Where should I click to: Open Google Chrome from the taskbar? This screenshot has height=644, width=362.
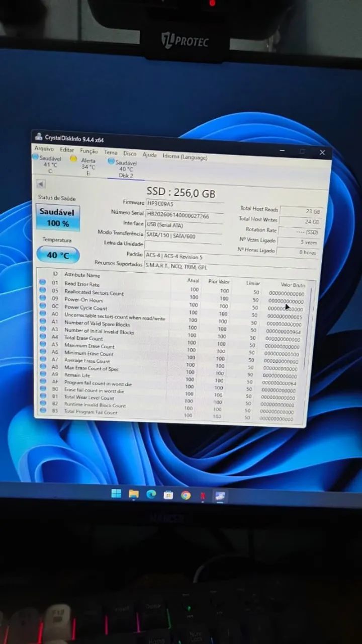coord(186,496)
